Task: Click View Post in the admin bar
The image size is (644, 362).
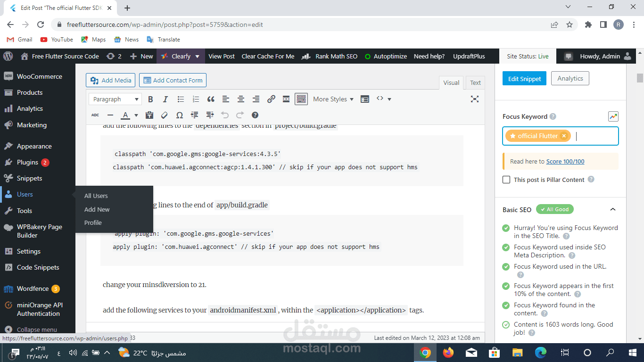Action: coord(222,56)
